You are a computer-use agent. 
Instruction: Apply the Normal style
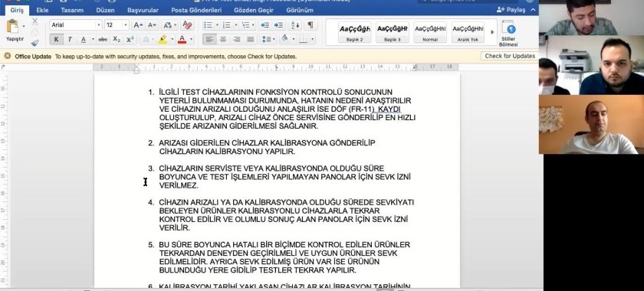coord(430,33)
